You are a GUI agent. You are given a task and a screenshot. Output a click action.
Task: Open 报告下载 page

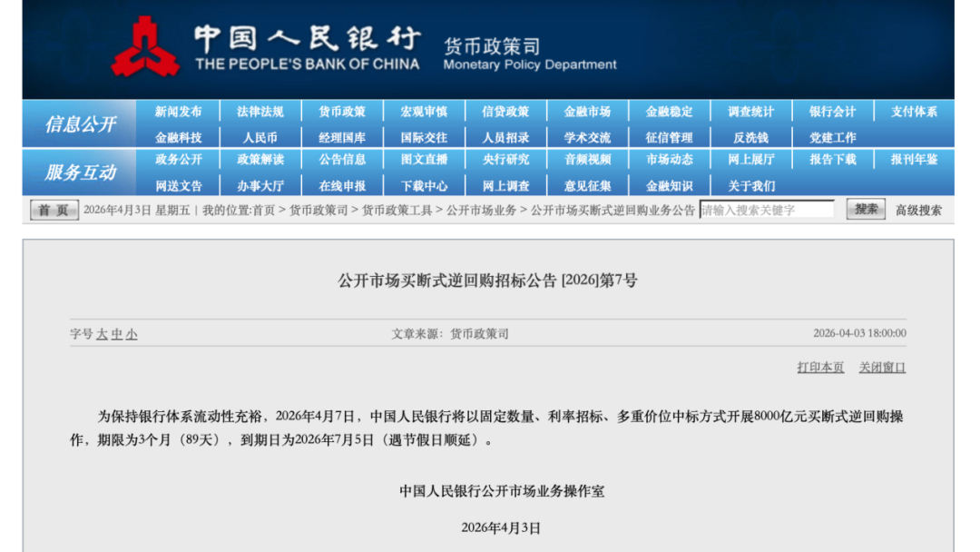(832, 160)
